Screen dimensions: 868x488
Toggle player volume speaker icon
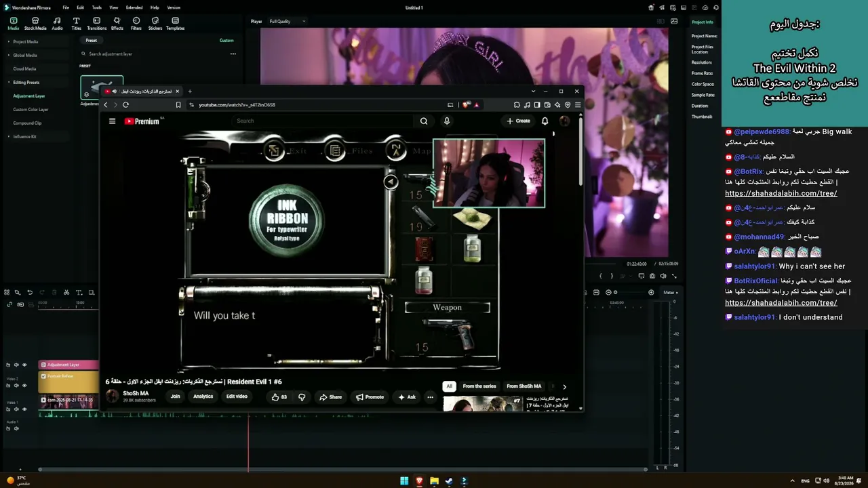663,276
